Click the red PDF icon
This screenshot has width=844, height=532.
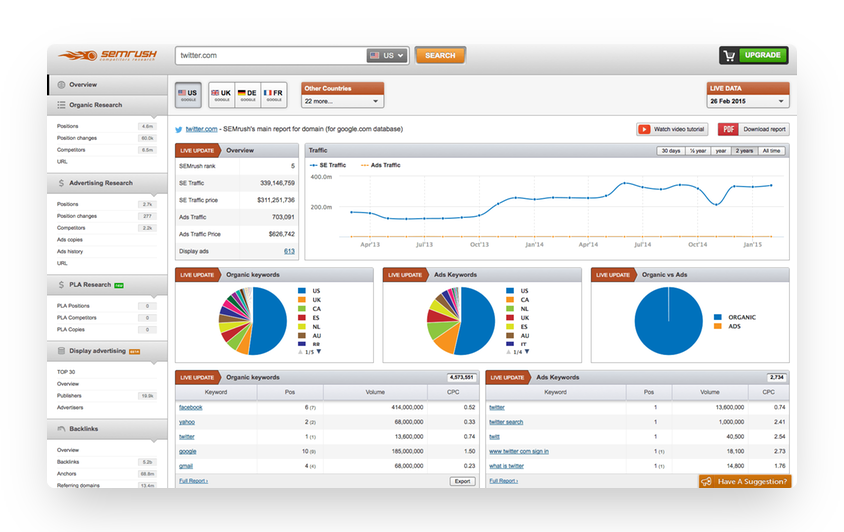tap(728, 129)
